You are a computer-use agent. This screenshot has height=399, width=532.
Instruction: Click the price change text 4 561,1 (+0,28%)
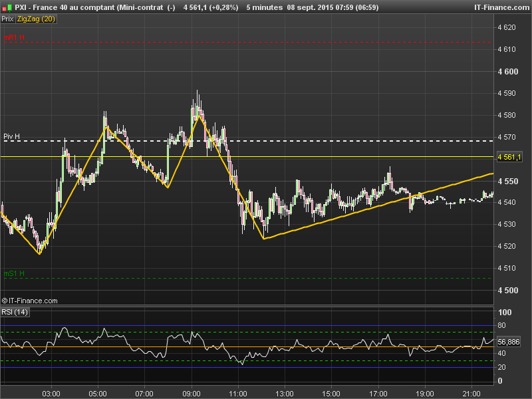[x=211, y=7]
